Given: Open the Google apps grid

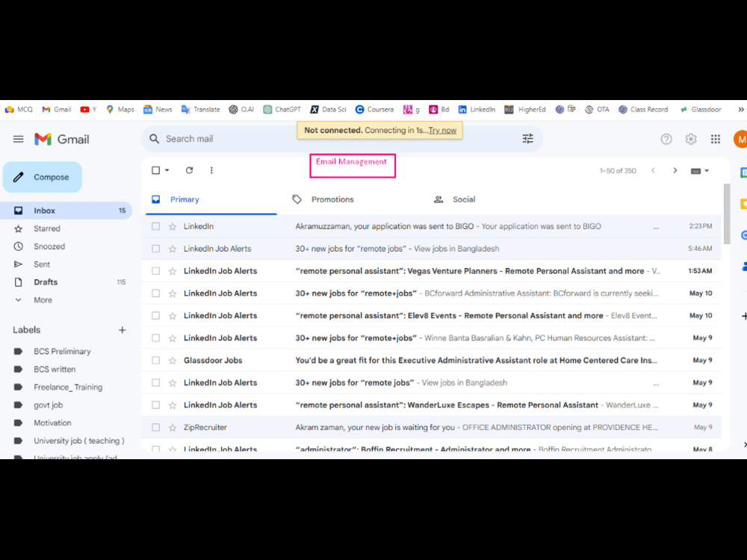Looking at the screenshot, I should 716,139.
